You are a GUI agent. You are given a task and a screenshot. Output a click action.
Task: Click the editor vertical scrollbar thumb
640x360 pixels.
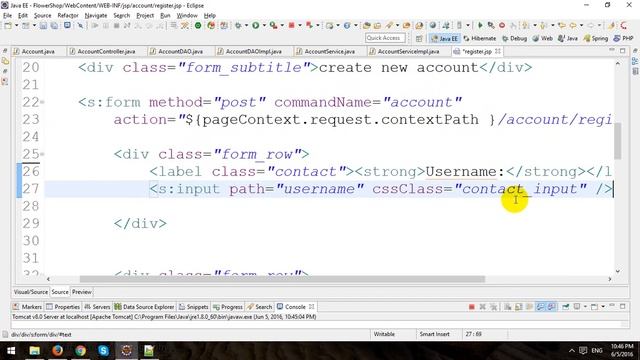tap(618, 141)
